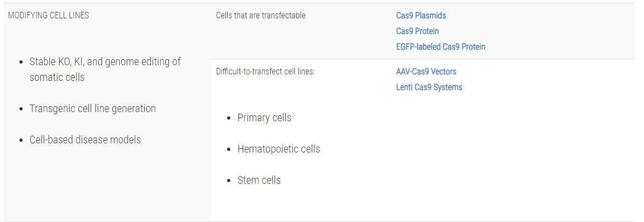Click the MODIFYING CELL LINES heading

click(x=49, y=16)
